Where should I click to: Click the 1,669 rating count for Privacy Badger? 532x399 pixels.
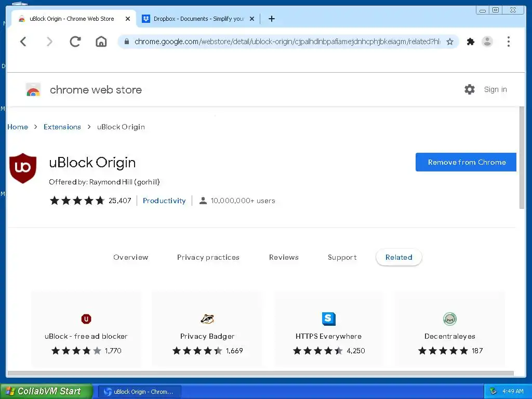[x=234, y=351]
